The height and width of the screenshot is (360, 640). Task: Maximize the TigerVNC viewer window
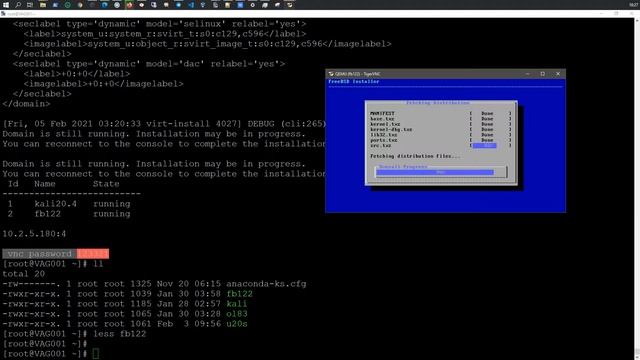tap(542, 74)
